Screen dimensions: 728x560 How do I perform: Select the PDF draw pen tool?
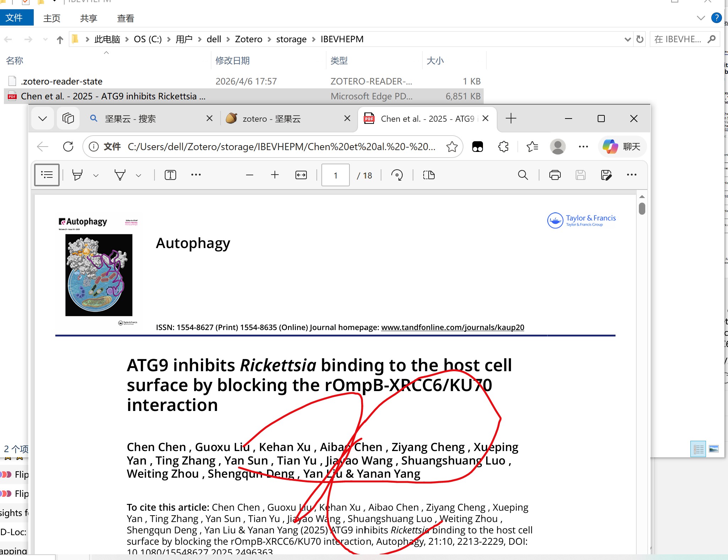(120, 175)
